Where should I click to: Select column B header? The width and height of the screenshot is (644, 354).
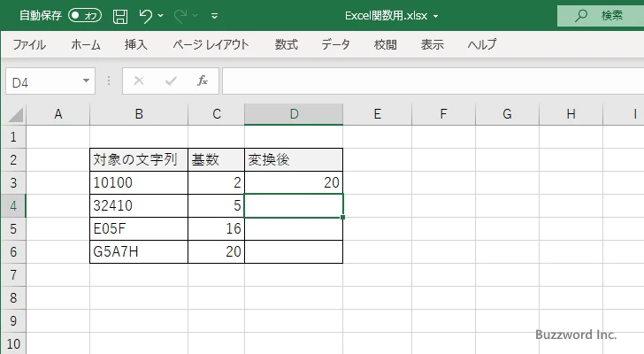139,114
